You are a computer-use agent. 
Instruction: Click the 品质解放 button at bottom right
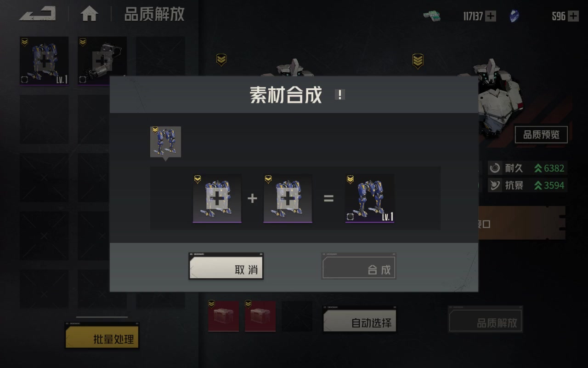pos(485,319)
